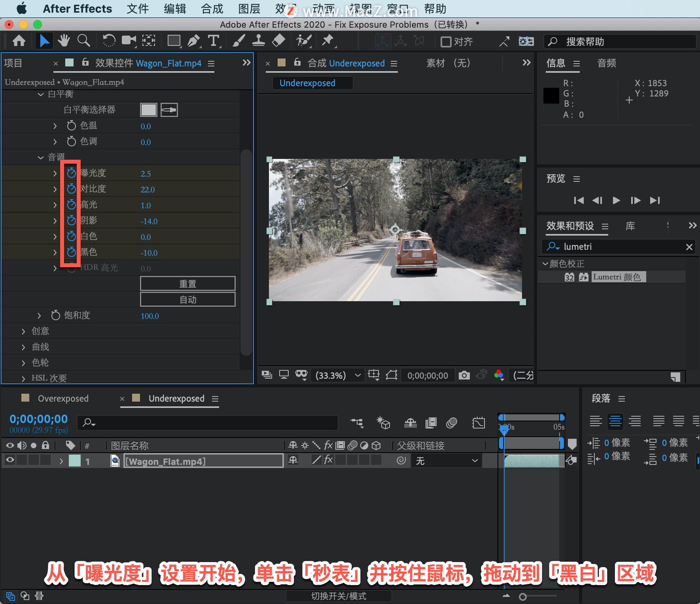Collapse the 音调 section

tap(40, 157)
